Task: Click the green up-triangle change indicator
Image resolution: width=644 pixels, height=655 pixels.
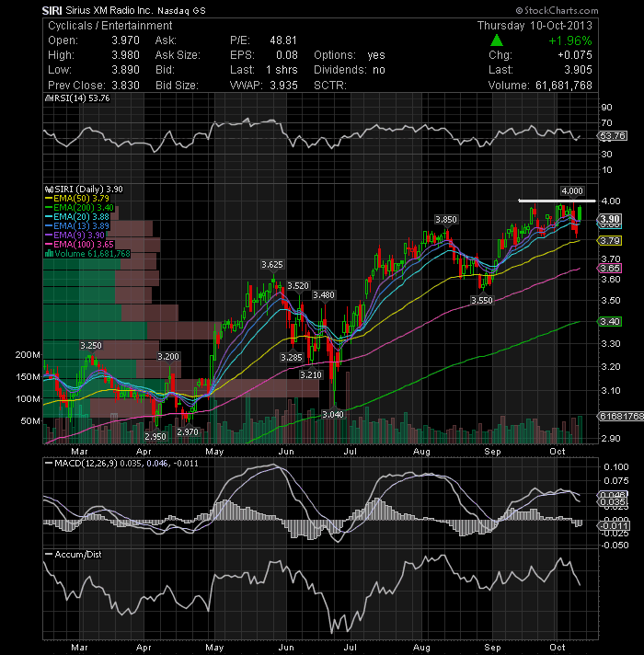Action: (x=496, y=40)
